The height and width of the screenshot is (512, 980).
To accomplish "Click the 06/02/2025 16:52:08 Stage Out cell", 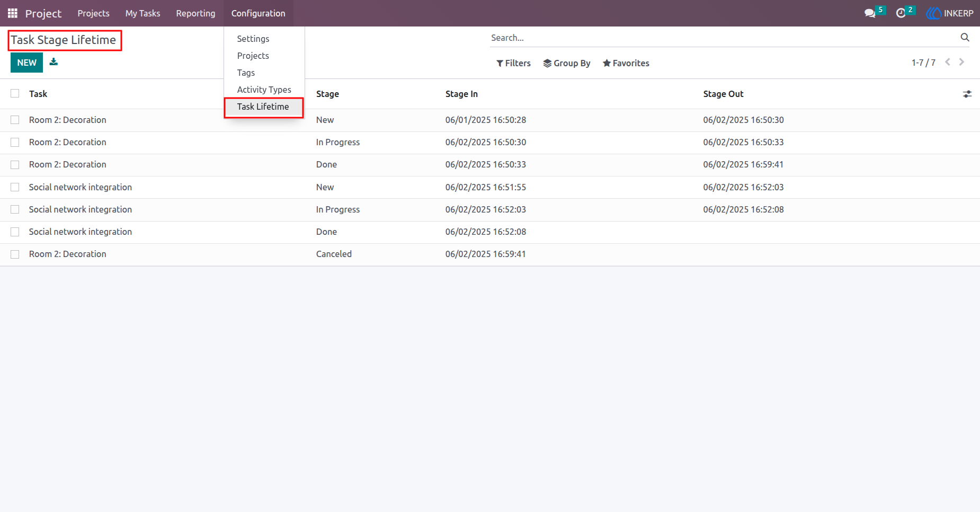I will pos(743,209).
